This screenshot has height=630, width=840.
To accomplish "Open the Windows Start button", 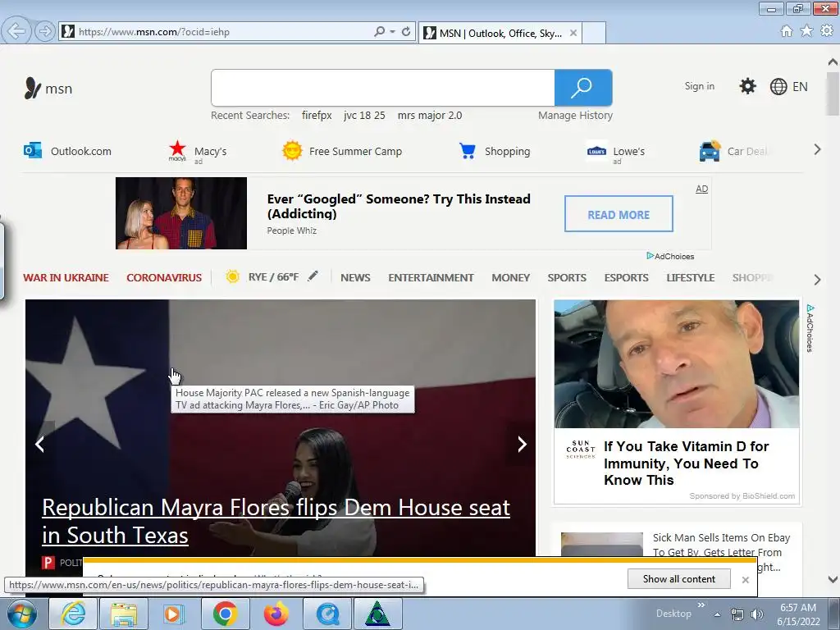I will click(22, 614).
